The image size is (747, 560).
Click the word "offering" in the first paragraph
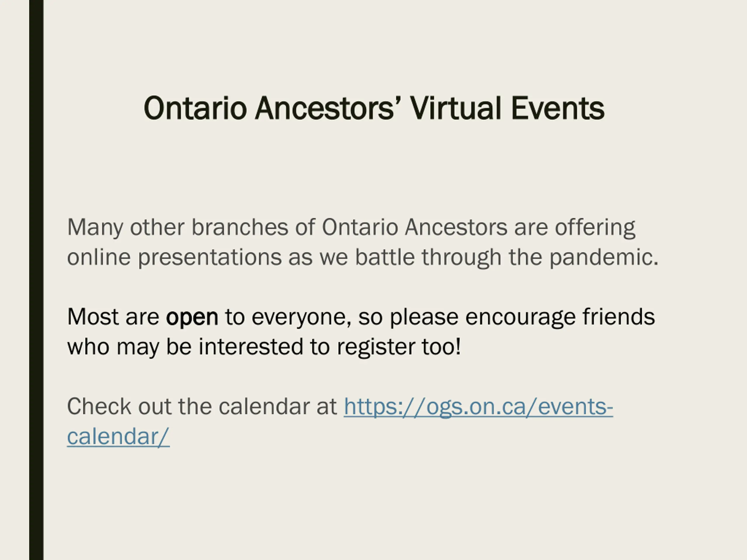click(595, 228)
